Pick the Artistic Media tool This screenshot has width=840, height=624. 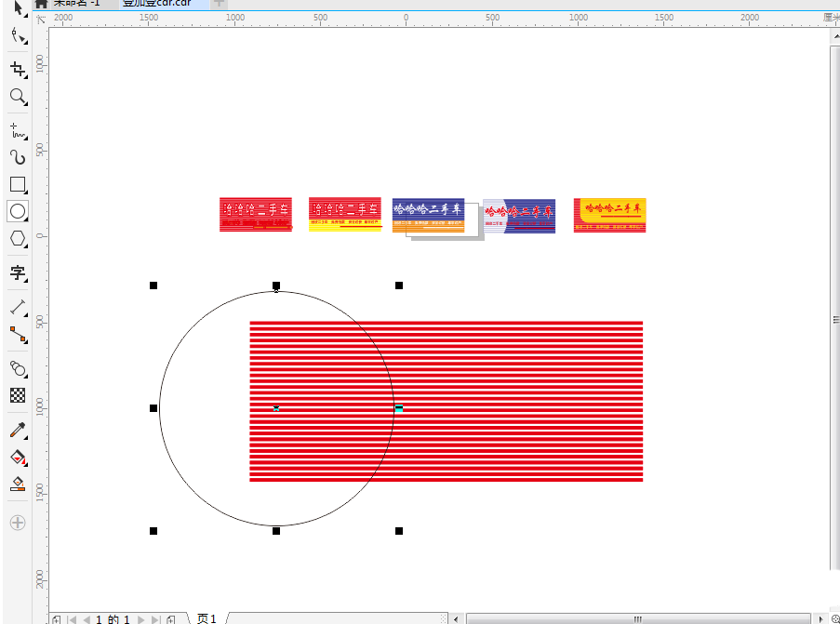(x=18, y=156)
